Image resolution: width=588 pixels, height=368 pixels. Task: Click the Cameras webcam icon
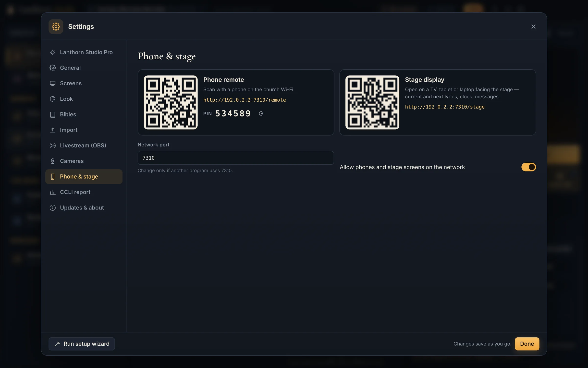pyautogui.click(x=53, y=161)
